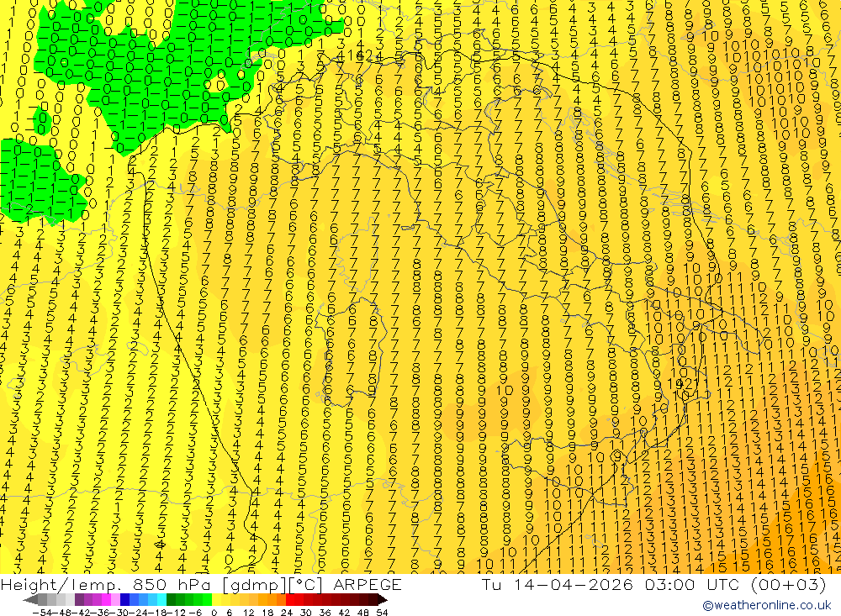Open the weatheronline.co.uk copyright link
The height and width of the screenshot is (616, 841).
point(766,605)
